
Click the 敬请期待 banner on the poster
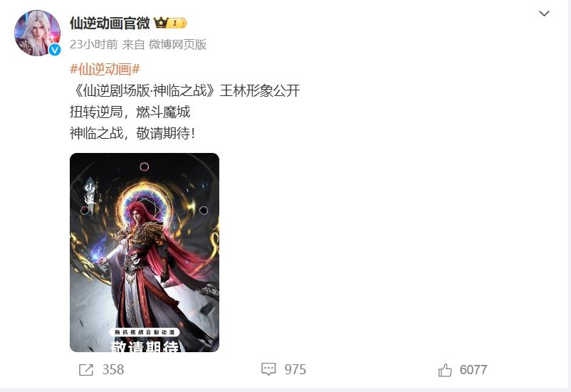click(x=145, y=346)
